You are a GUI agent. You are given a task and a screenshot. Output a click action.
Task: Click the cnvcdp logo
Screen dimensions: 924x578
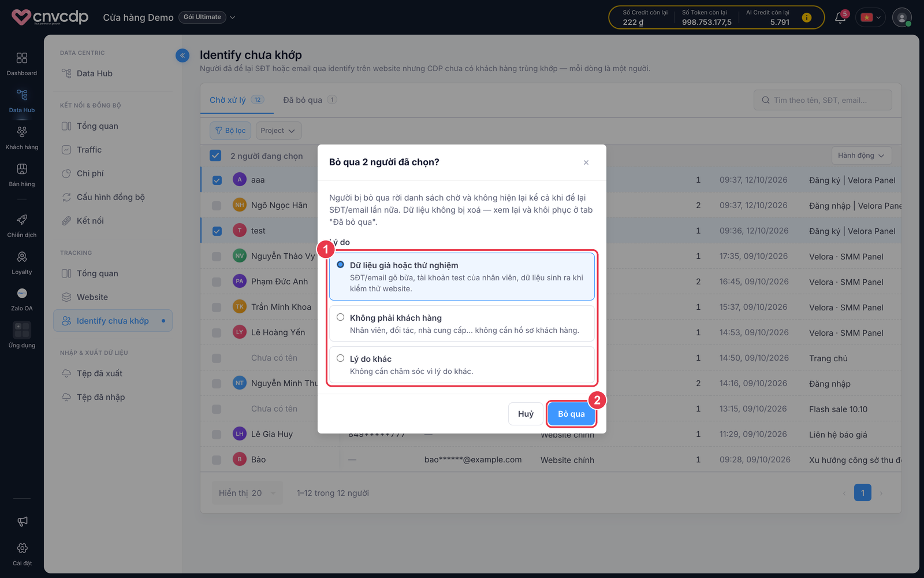coord(50,17)
